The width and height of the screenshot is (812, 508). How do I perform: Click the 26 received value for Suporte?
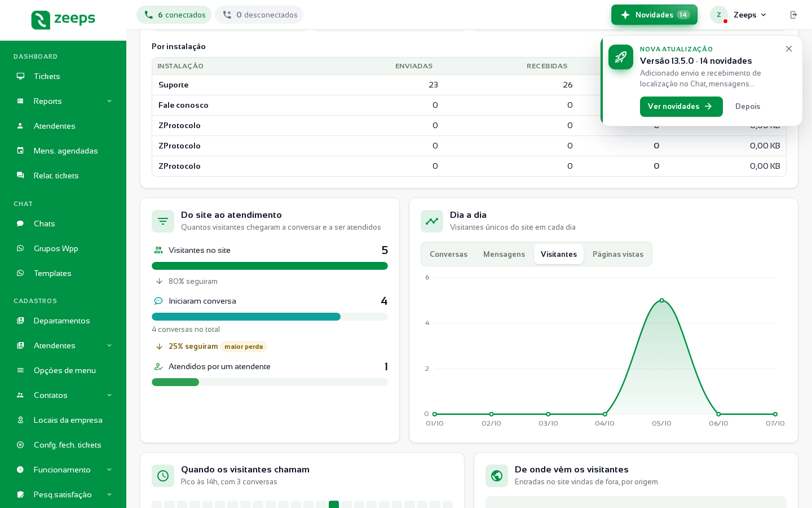568,85
